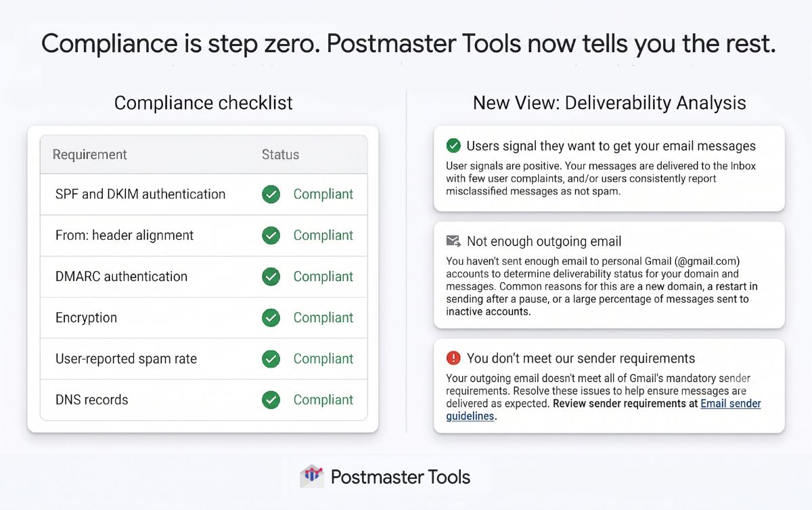This screenshot has width=812, height=510.
Task: Click the Status column header
Action: [x=280, y=154]
